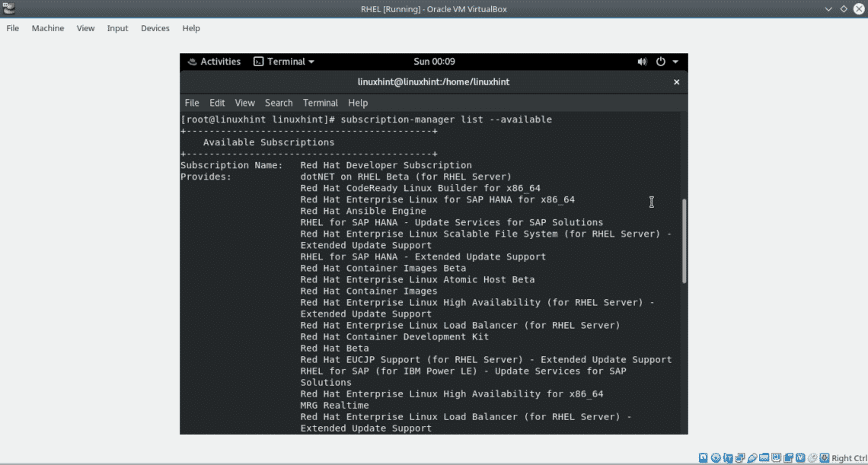Click the virtualization features V status icon
The image size is (868, 465).
coord(800,458)
